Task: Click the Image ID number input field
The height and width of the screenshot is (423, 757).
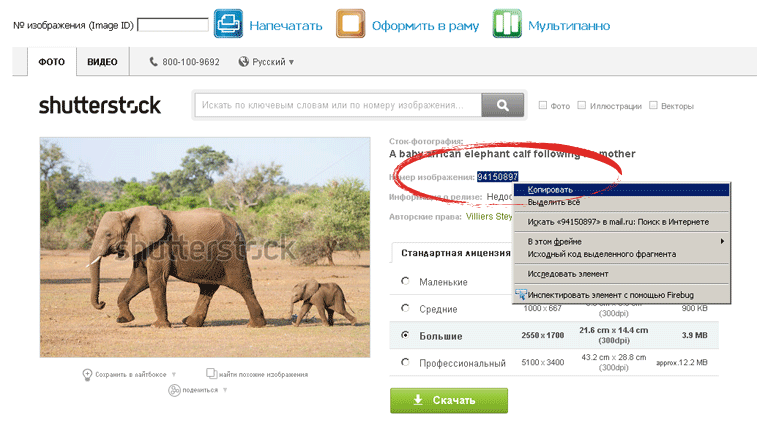Action: 172,25
